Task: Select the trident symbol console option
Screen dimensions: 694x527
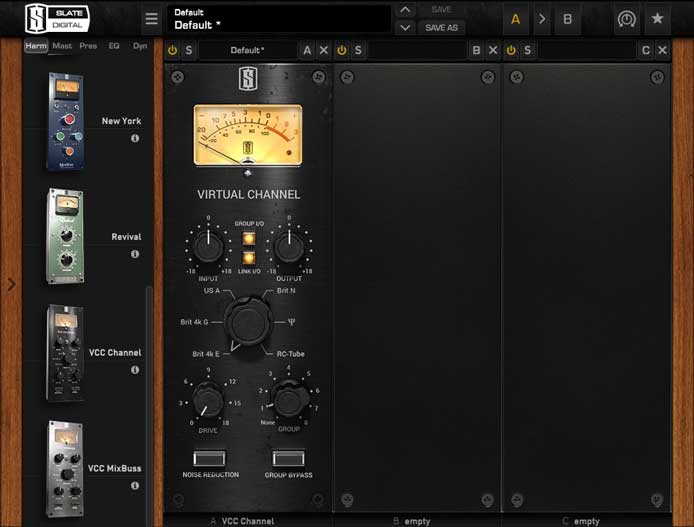Action: coord(291,322)
